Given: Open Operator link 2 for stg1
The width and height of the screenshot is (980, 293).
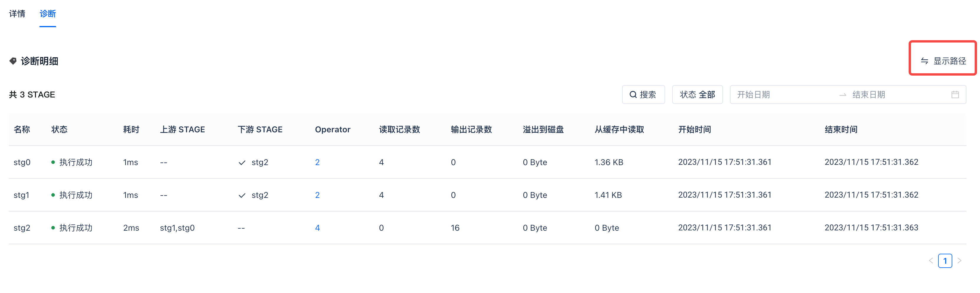Looking at the screenshot, I should coord(317,195).
